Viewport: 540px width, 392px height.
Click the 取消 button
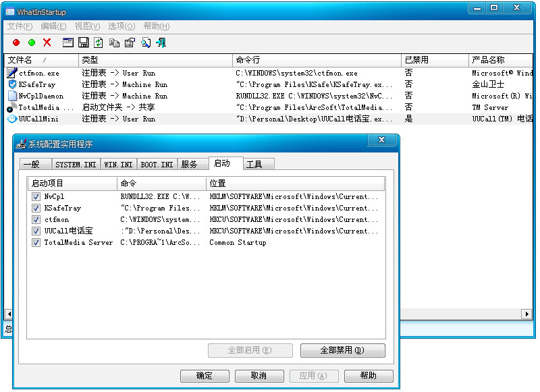(259, 376)
